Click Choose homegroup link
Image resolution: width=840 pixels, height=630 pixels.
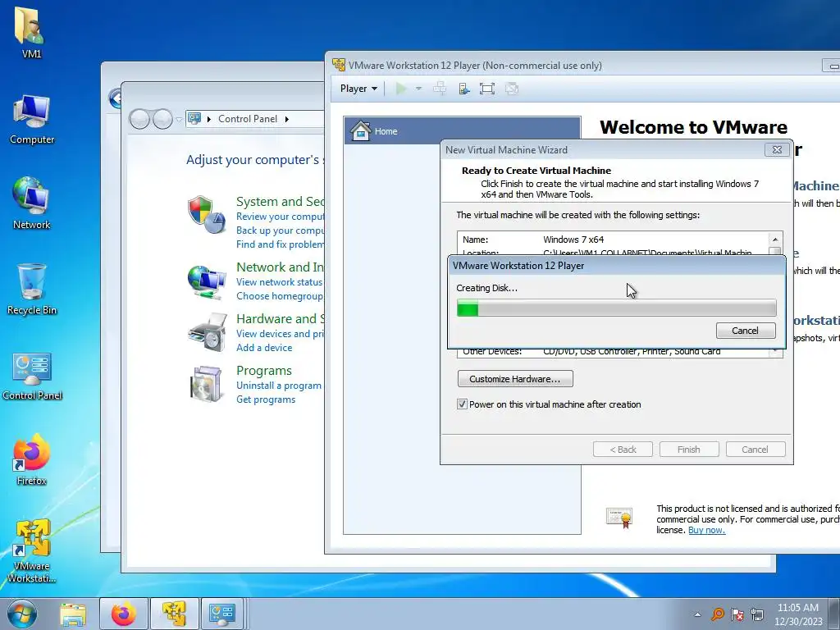pos(280,295)
